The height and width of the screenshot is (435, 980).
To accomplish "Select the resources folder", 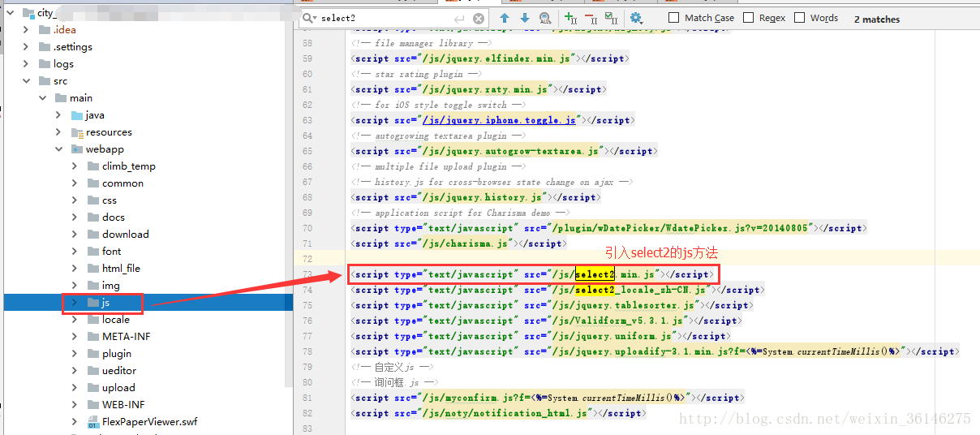I will click(109, 132).
